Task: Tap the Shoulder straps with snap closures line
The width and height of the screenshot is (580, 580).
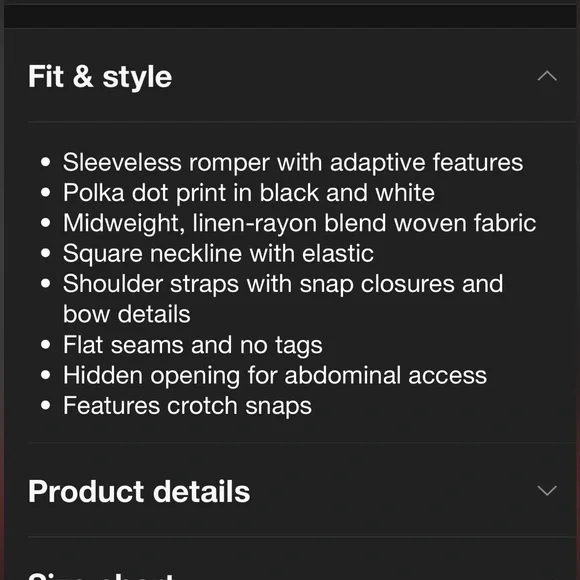Action: click(283, 284)
